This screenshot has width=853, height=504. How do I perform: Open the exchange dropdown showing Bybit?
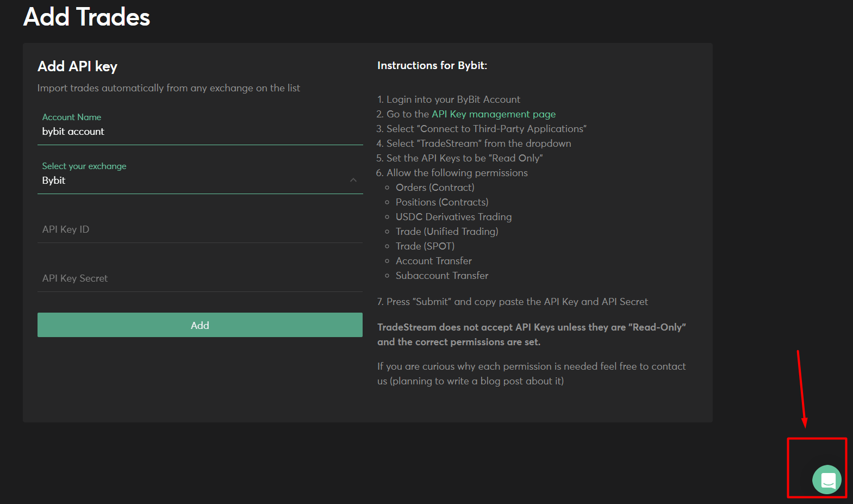tap(196, 180)
